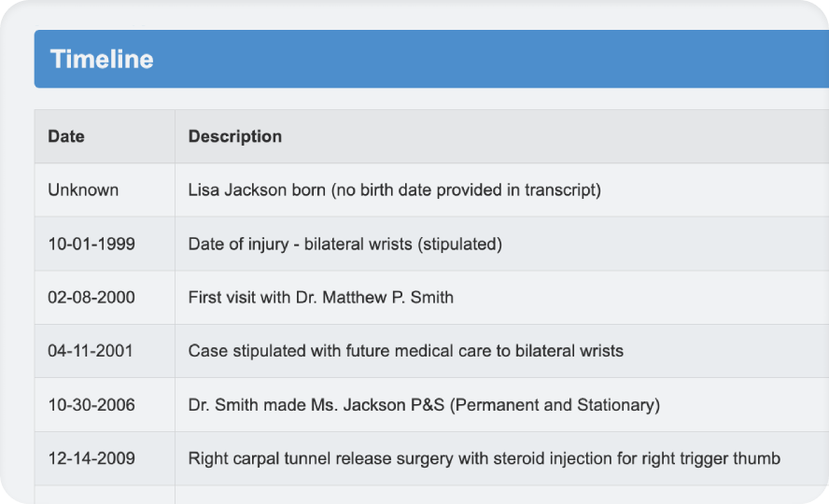The image size is (829, 504).
Task: Select Lisa Jackson born description text
Action: (394, 189)
